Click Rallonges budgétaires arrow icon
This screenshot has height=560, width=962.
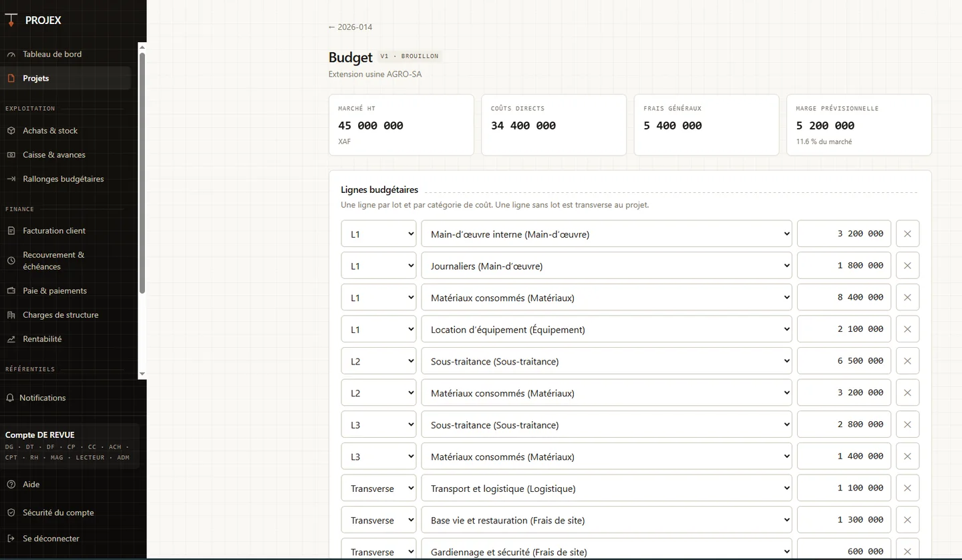[11, 179]
